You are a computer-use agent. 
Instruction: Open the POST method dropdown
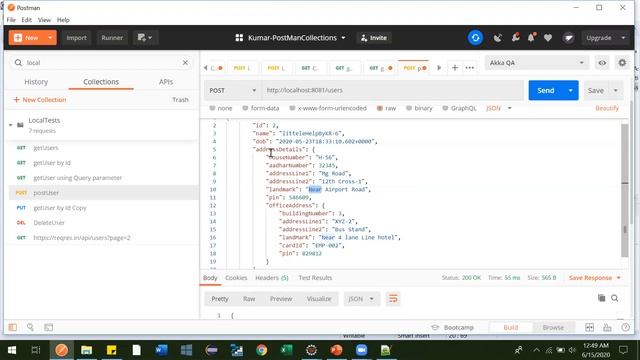[232, 90]
